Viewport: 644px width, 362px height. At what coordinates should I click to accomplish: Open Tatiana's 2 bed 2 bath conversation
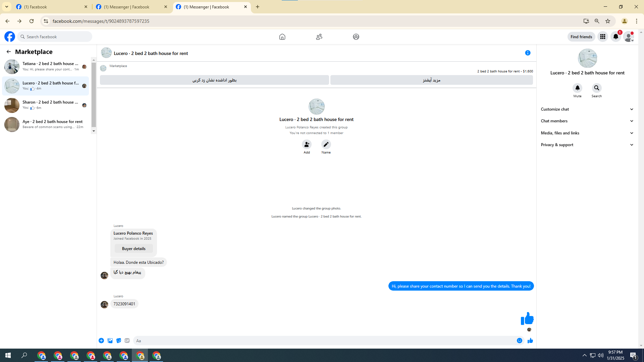46,66
